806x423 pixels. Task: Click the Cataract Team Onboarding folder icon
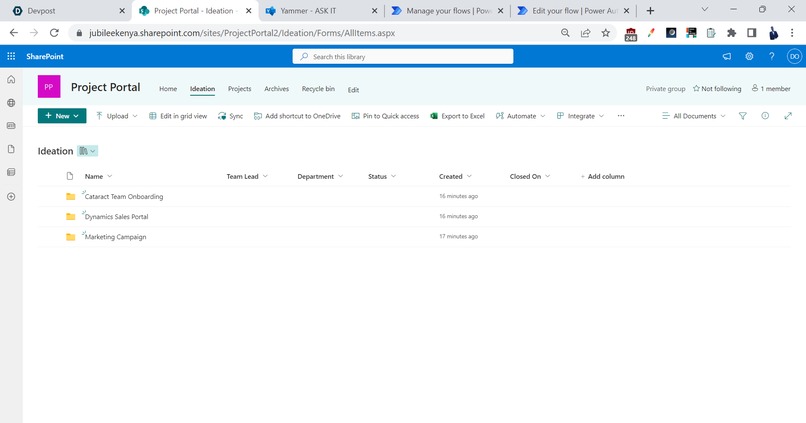[x=71, y=196]
